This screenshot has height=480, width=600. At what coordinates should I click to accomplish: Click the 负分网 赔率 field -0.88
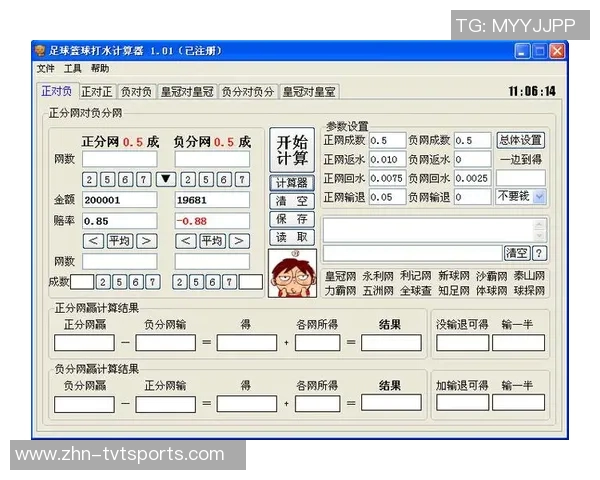[x=212, y=221]
